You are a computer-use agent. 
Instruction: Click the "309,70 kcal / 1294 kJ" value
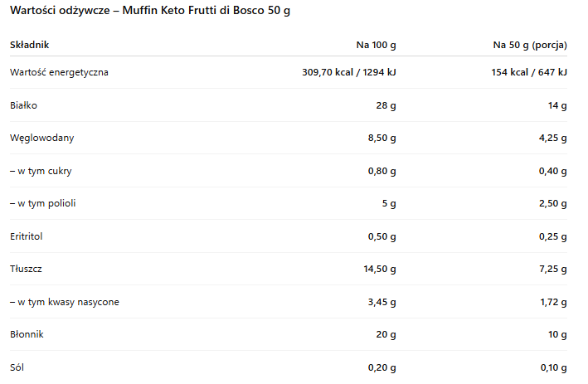(x=349, y=72)
